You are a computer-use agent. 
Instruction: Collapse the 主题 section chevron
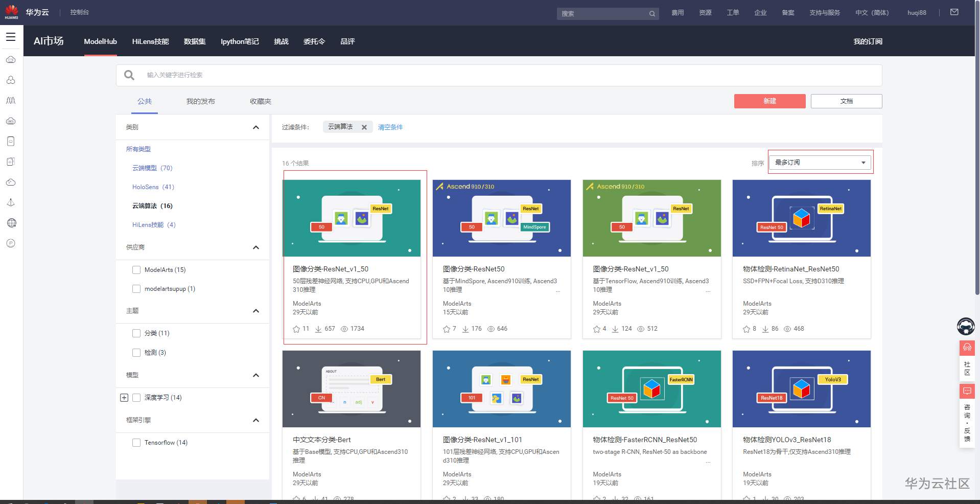[256, 311]
